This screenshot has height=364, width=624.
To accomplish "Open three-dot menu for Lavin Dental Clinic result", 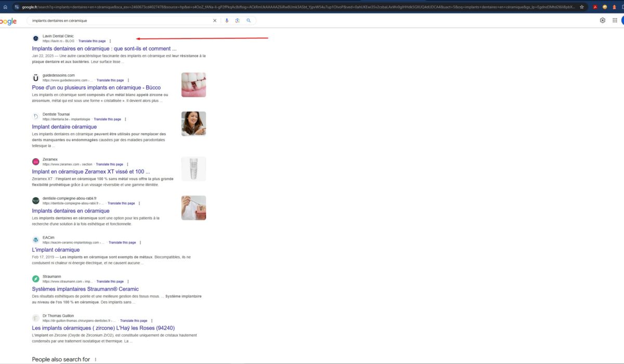I will point(110,41).
